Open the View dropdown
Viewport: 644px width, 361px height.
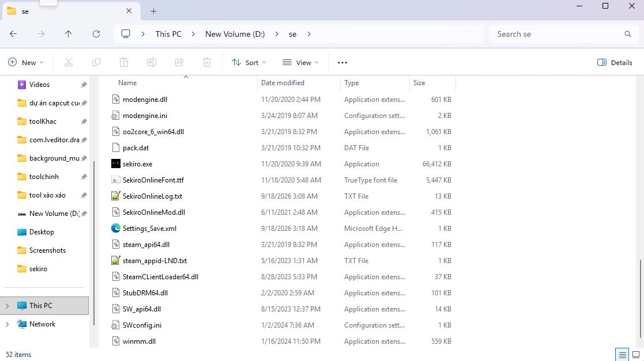[x=300, y=62]
